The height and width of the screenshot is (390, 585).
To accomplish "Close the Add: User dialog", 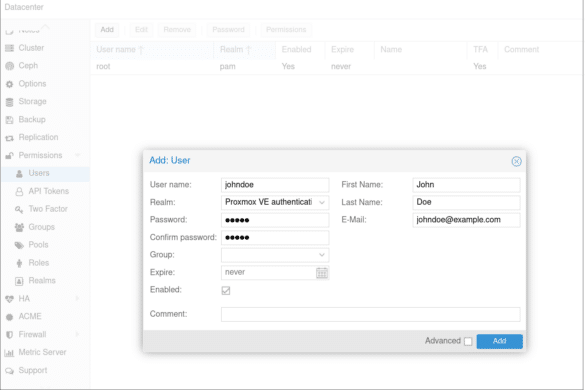I will 516,161.
